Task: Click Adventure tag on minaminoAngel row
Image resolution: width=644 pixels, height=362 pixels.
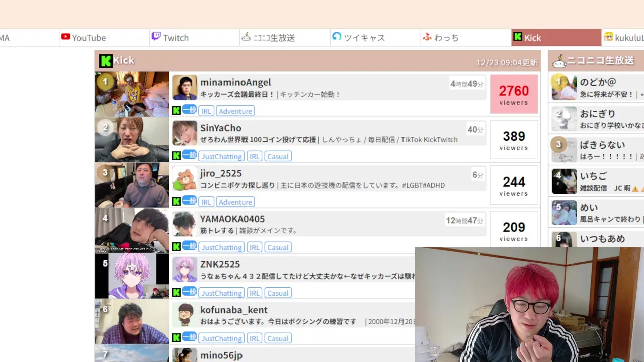Action: click(235, 111)
